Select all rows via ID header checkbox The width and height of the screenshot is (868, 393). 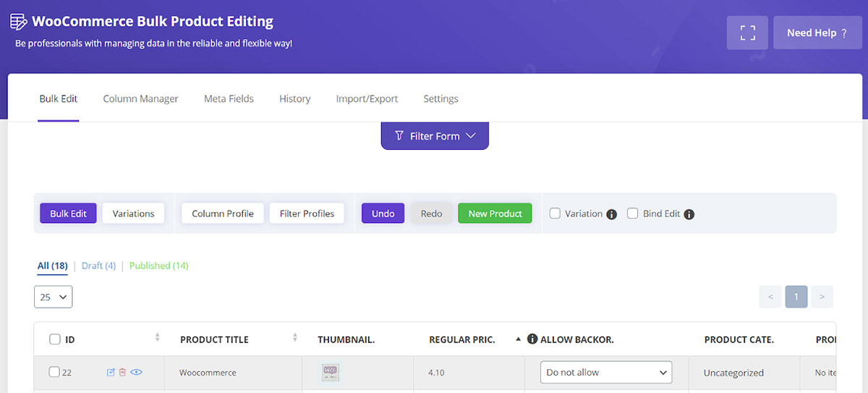[x=55, y=339]
